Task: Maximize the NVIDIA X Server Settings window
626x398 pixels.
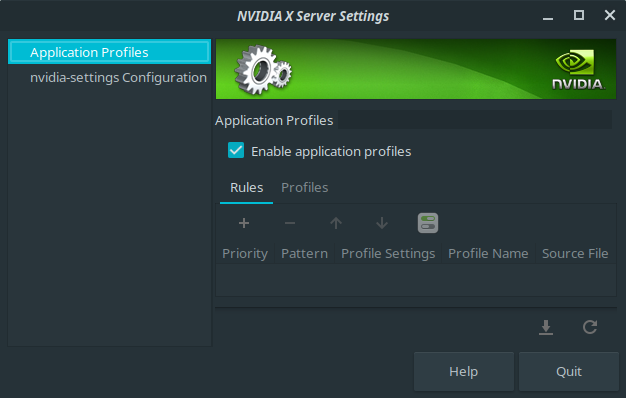Action: (579, 16)
